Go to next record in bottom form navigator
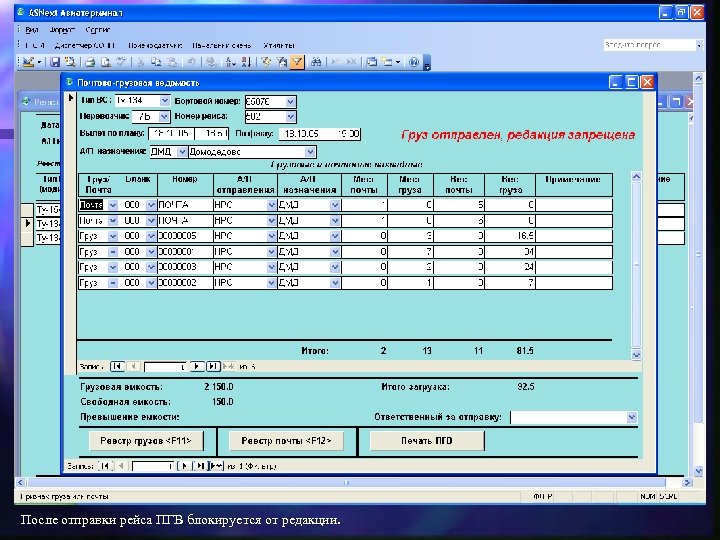Screen dimensions: 720x540 184,466
